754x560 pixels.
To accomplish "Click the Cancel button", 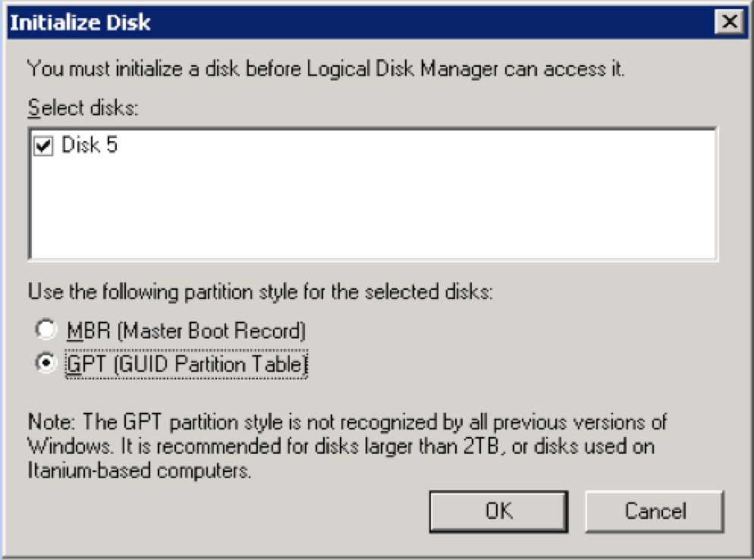I will tap(655, 511).
